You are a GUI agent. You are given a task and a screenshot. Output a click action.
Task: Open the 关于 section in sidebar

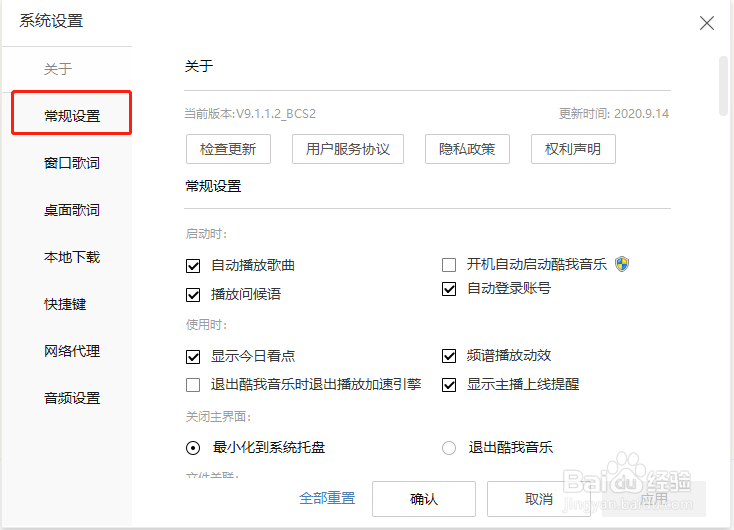click(x=58, y=69)
